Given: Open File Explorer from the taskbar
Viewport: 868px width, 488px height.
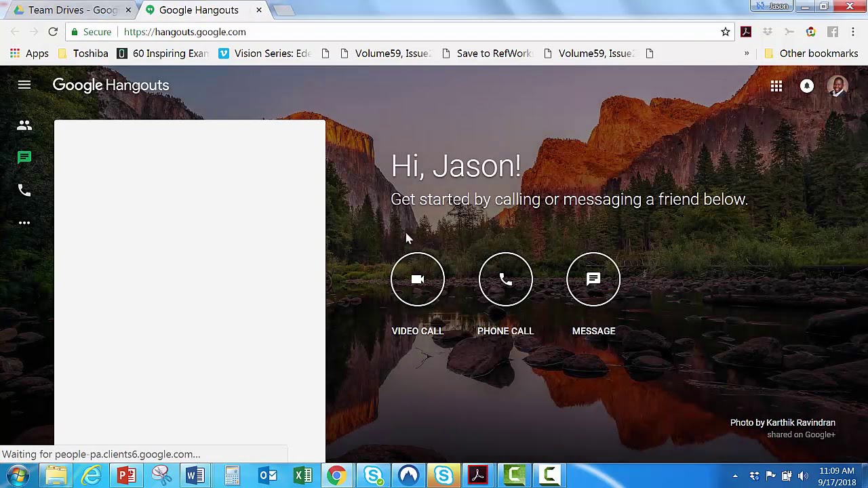Looking at the screenshot, I should pyautogui.click(x=56, y=475).
